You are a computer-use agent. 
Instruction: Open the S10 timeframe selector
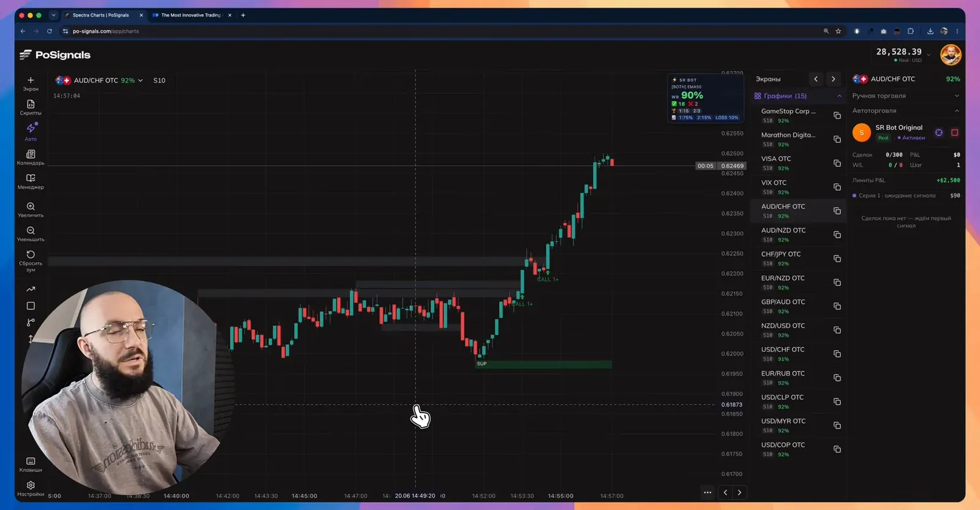pyautogui.click(x=159, y=80)
